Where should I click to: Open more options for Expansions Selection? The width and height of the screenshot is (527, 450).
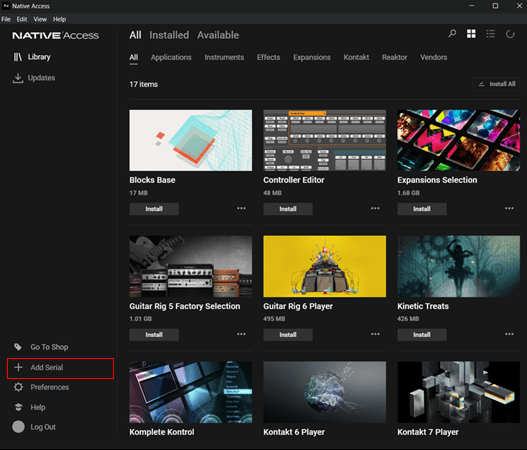tap(509, 208)
